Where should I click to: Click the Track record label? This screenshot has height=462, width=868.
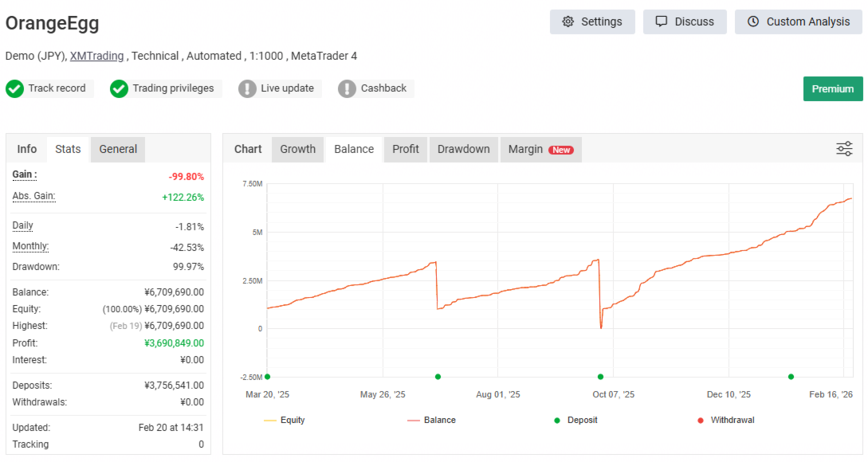click(x=57, y=88)
